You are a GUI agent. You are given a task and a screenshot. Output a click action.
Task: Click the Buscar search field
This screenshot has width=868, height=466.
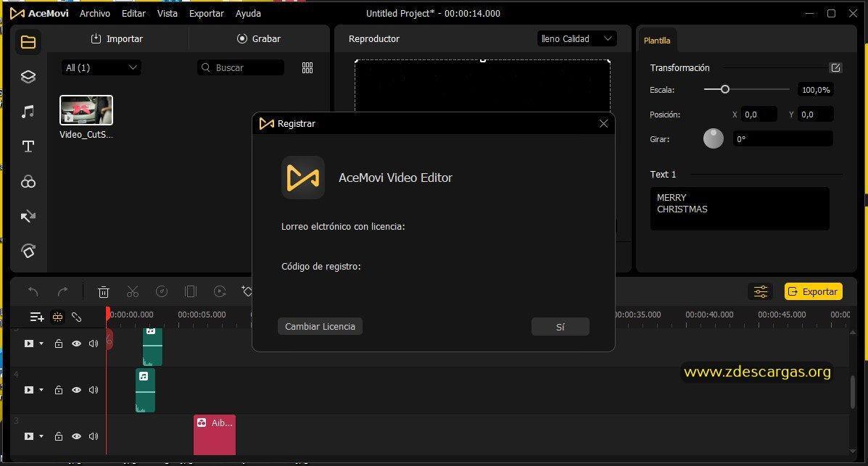pos(241,67)
